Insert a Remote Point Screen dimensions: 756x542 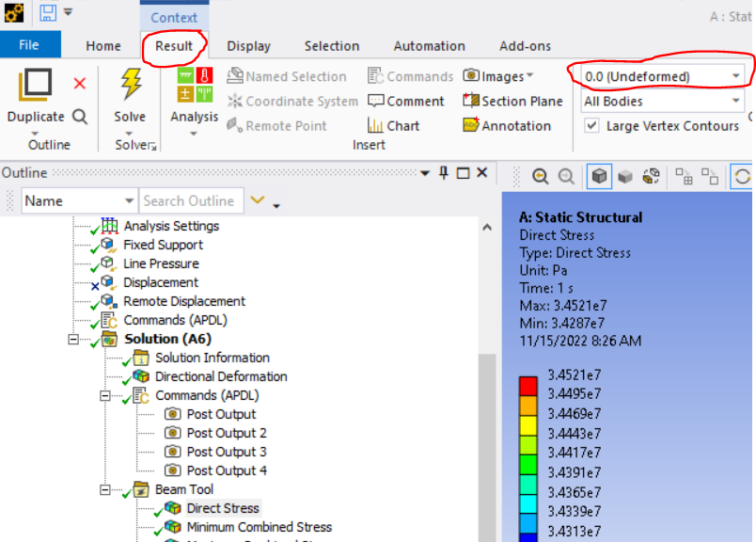[276, 125]
